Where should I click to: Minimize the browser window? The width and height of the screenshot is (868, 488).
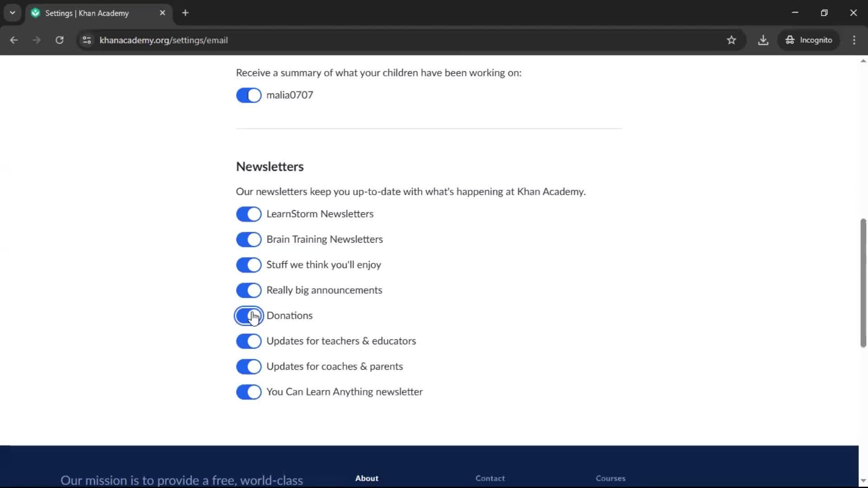pyautogui.click(x=795, y=13)
